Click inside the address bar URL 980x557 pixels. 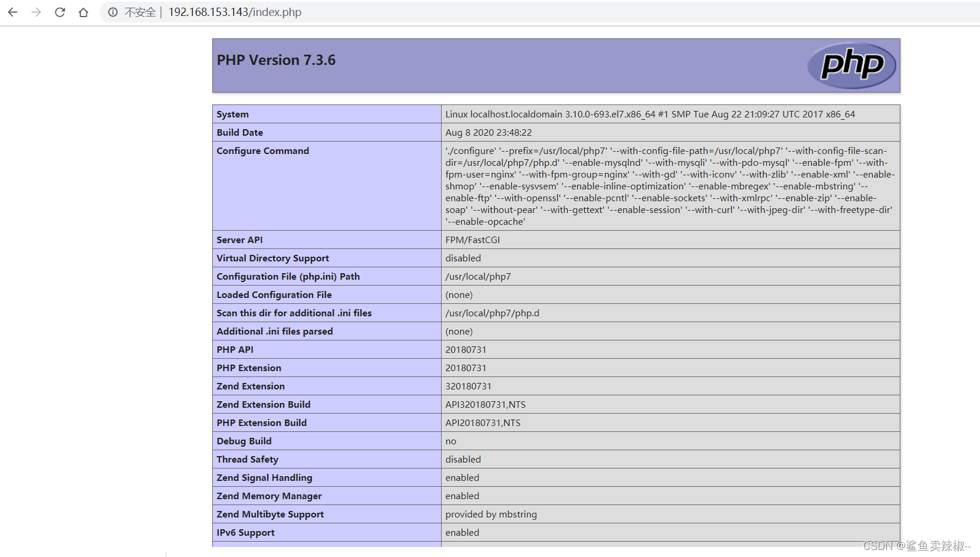point(234,12)
